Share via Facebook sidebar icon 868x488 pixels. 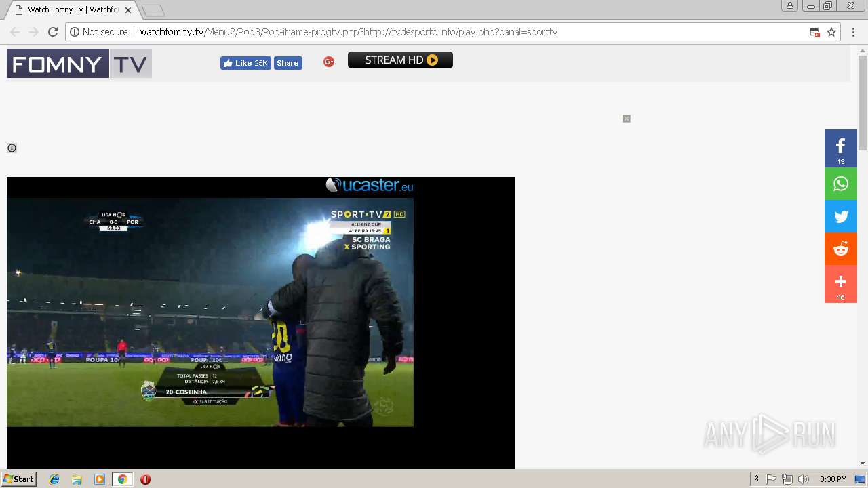pos(841,148)
